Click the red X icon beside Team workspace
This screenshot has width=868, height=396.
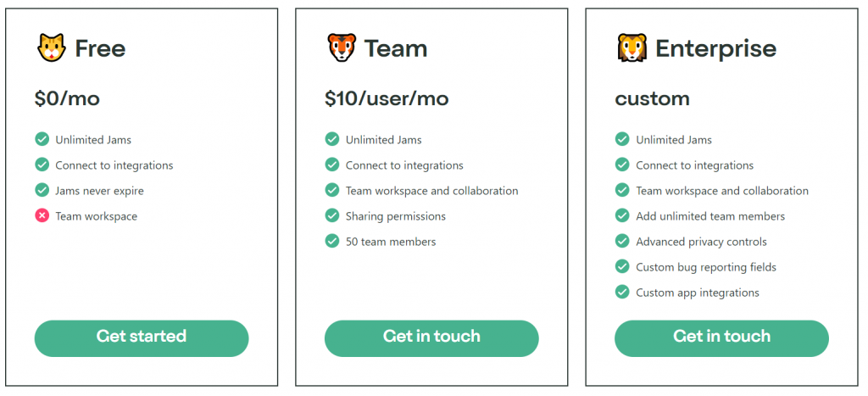(42, 216)
